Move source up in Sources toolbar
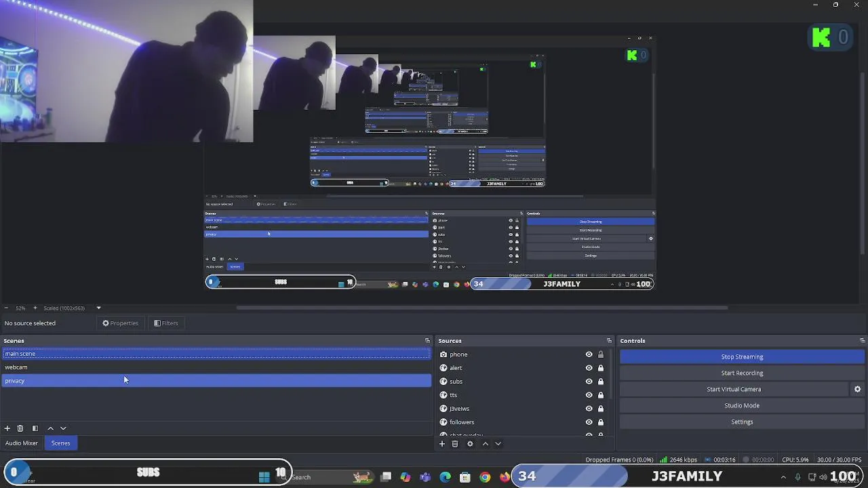This screenshot has width=868, height=488. pyautogui.click(x=485, y=444)
